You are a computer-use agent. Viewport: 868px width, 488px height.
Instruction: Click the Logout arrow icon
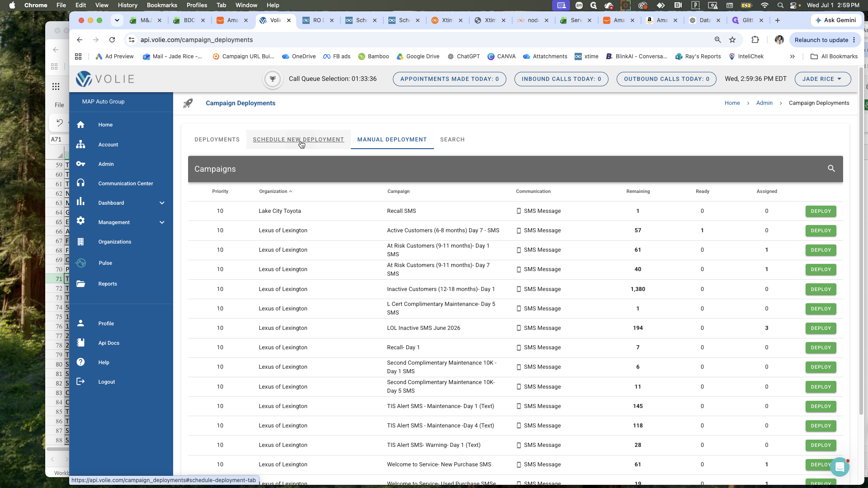tap(80, 381)
